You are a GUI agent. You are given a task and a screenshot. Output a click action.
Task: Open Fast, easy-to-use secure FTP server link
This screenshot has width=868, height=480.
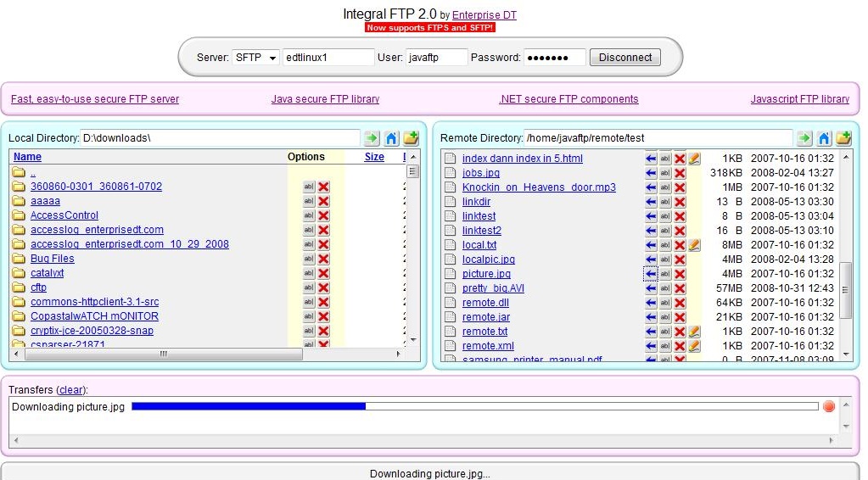click(95, 99)
